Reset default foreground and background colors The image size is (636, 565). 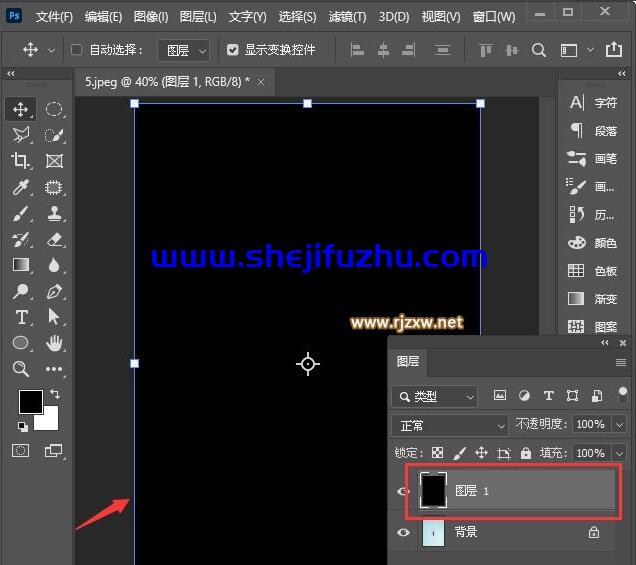(x=23, y=426)
